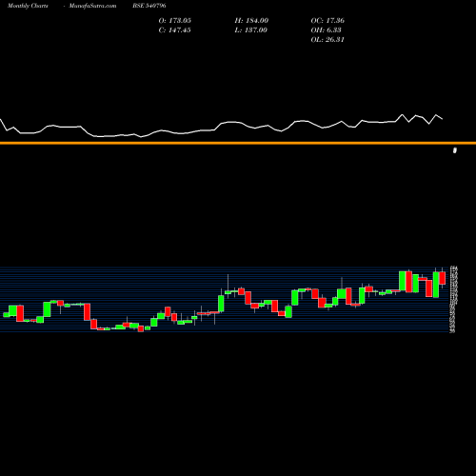This screenshot has height=476, width=476.
Task: Click the 'Monthly Charts' title text
Action: pos(28,6)
